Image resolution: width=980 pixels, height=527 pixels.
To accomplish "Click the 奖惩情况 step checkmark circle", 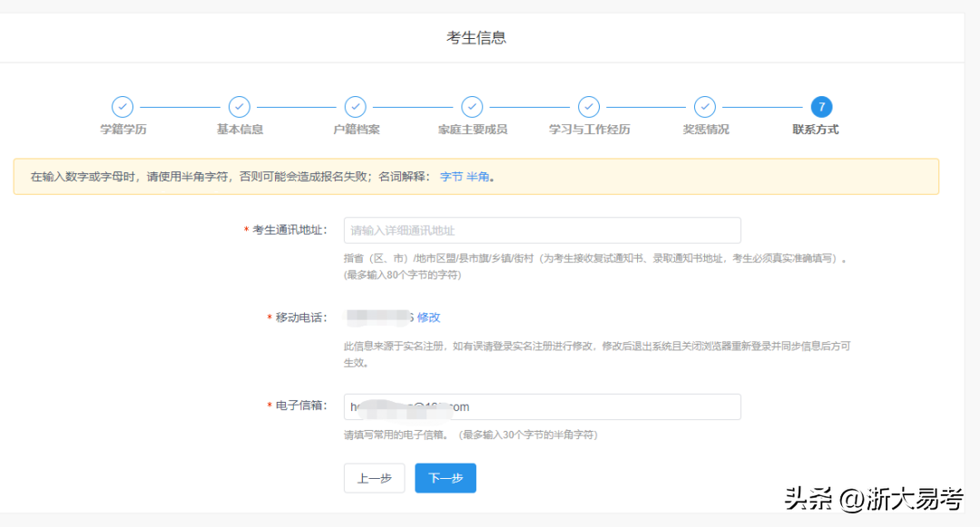I will [705, 107].
